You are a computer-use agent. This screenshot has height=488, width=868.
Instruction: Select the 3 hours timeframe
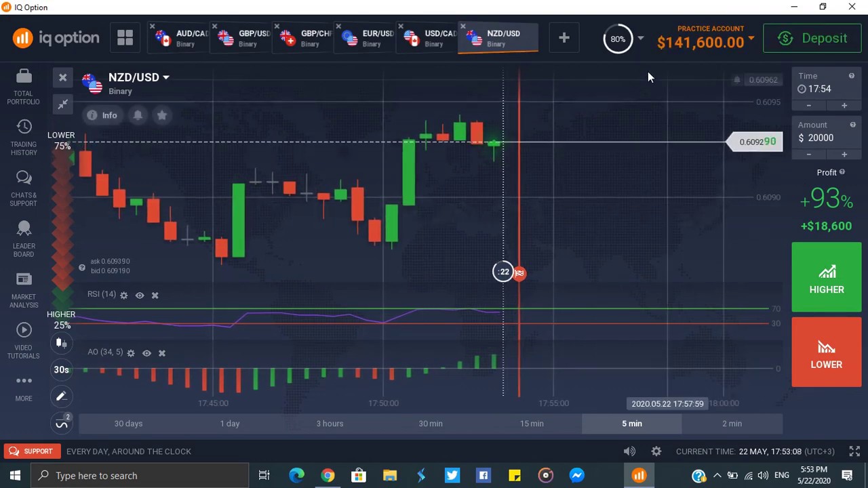click(330, 424)
